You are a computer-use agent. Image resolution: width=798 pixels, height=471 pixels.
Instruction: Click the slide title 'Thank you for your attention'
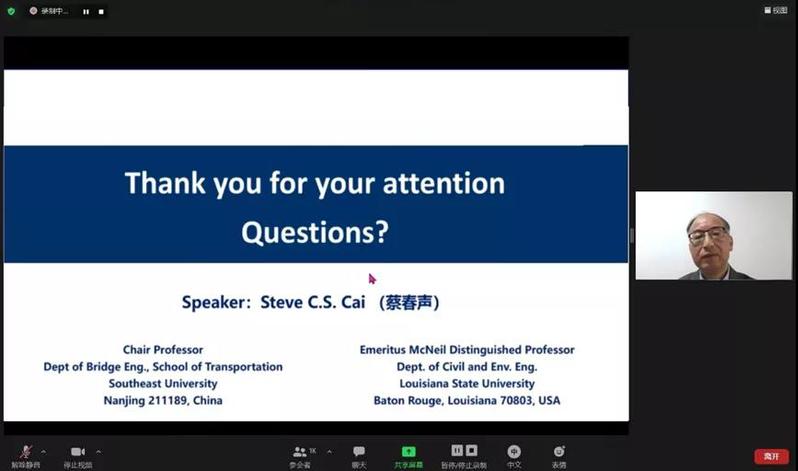[x=314, y=184]
